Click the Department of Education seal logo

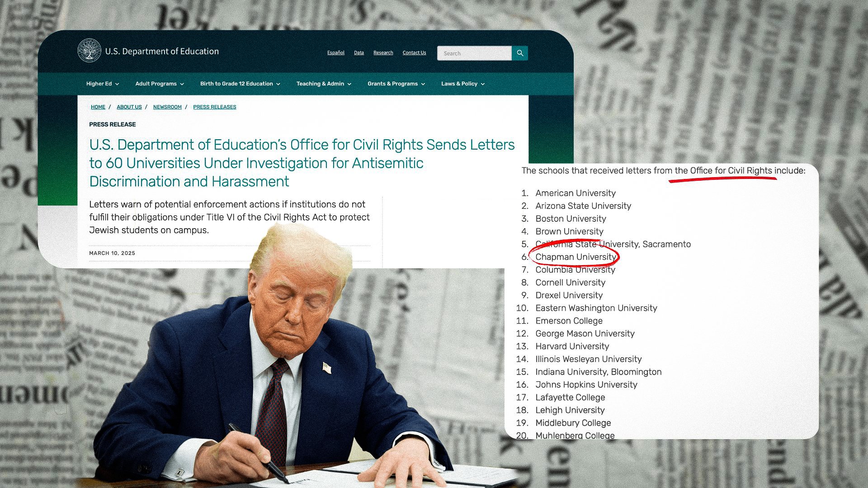point(90,51)
